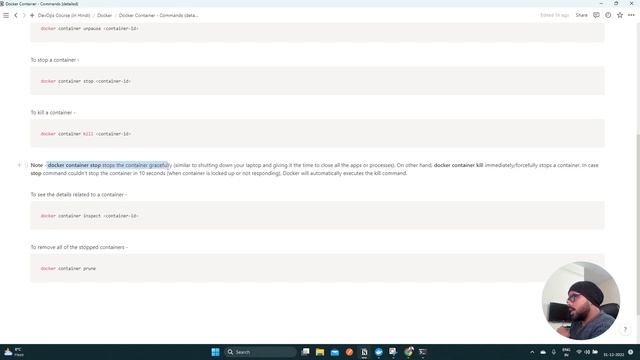Click the docker container stop code line

(85, 81)
